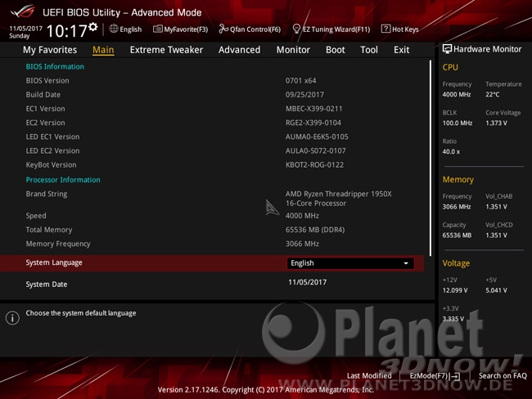Click the Hot Keys question mark icon
Screen dimensions: 532x399
click(x=385, y=29)
